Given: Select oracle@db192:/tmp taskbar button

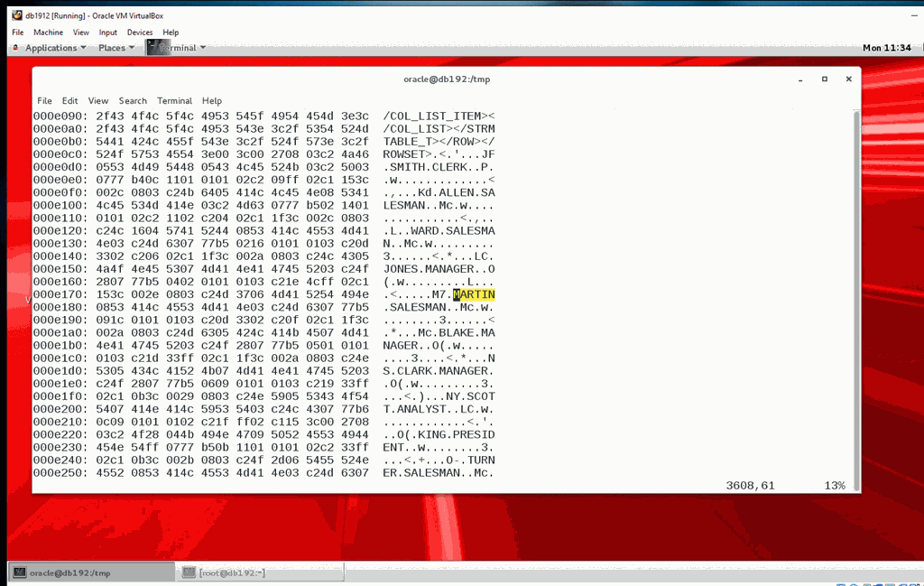Looking at the screenshot, I should [x=91, y=572].
